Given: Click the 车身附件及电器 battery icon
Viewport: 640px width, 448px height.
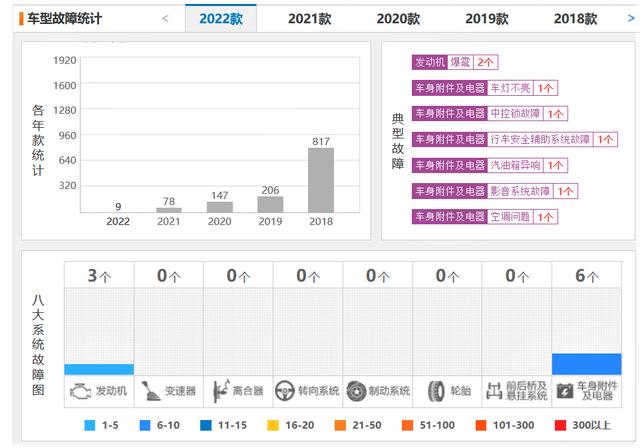Looking at the screenshot, I should 565,391.
